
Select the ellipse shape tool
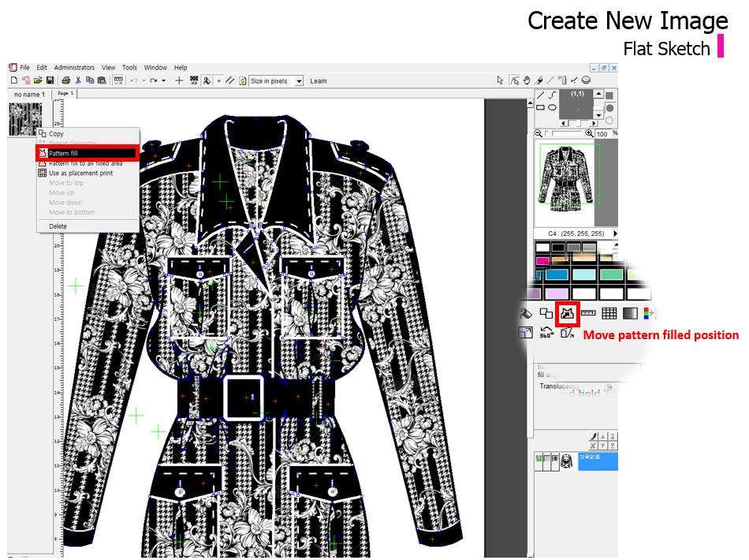(x=553, y=108)
